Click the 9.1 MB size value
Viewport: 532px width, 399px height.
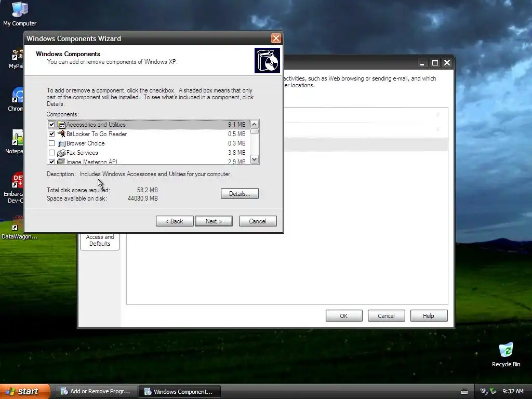click(x=236, y=125)
